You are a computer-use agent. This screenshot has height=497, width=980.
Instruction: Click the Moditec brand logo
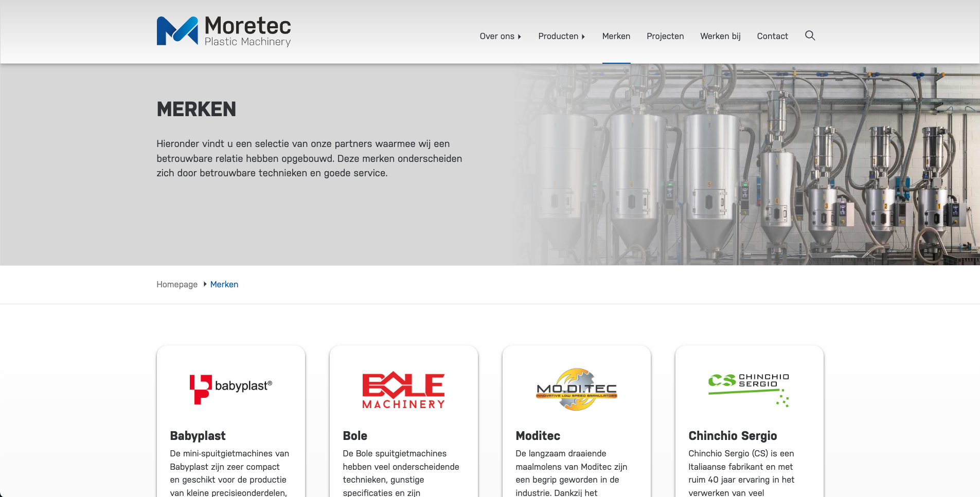point(577,390)
